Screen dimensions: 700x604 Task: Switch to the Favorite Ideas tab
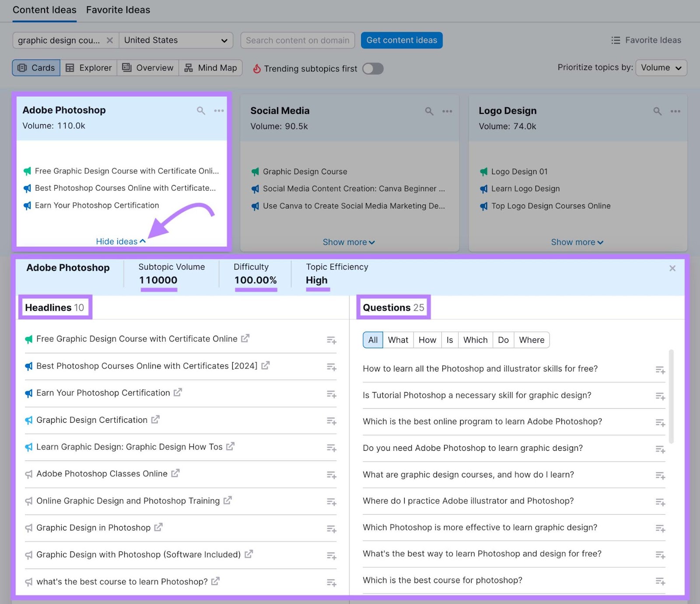coord(118,10)
